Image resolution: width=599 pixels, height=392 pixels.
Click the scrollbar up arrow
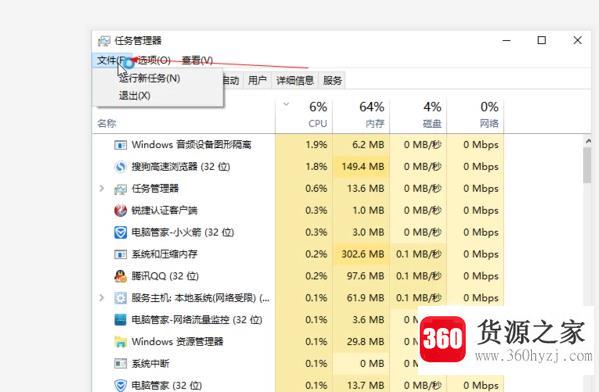588,141
